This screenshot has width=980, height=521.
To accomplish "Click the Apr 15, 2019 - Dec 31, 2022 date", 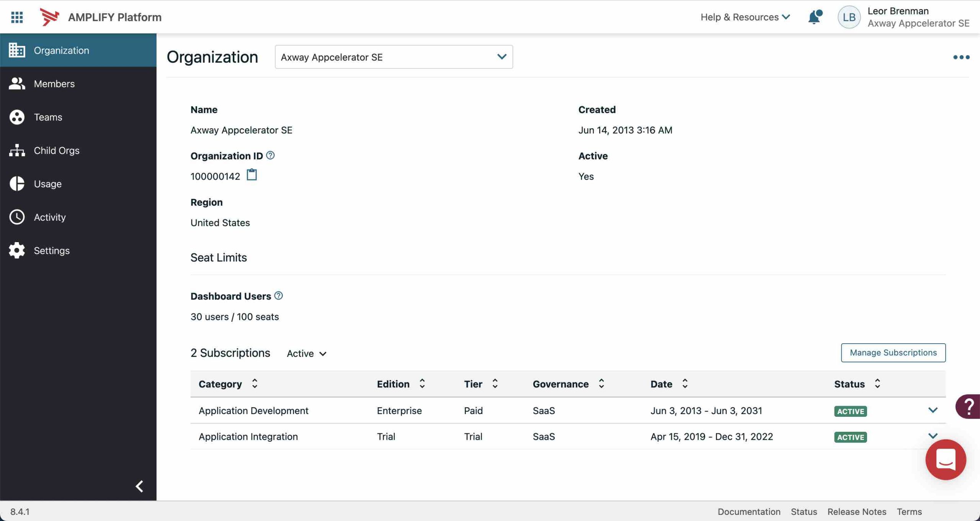I will [x=712, y=436].
